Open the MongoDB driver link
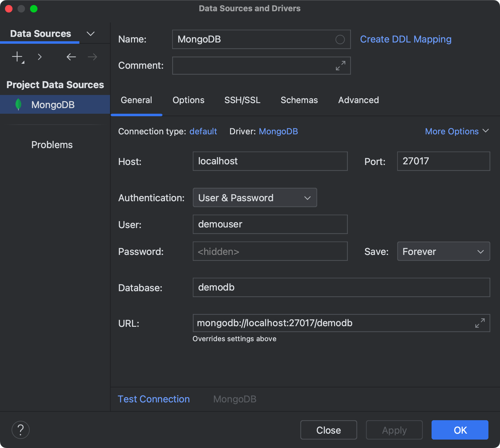This screenshot has width=500, height=448. click(278, 131)
